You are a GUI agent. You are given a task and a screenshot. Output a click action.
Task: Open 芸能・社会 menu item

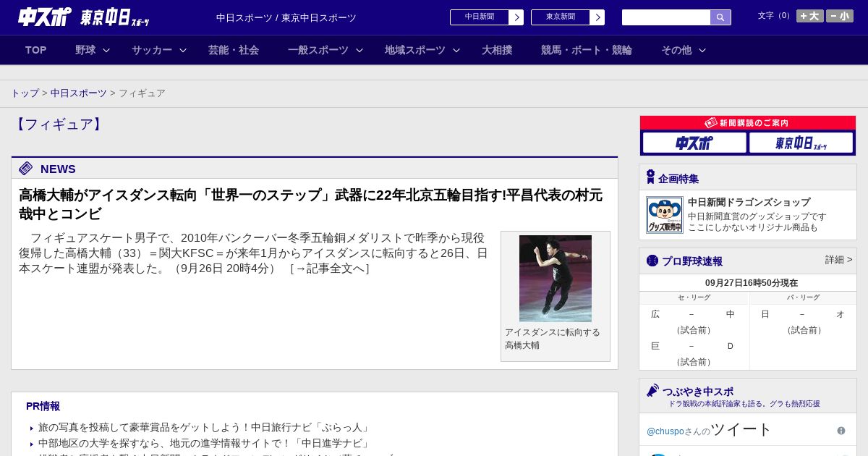(234, 50)
